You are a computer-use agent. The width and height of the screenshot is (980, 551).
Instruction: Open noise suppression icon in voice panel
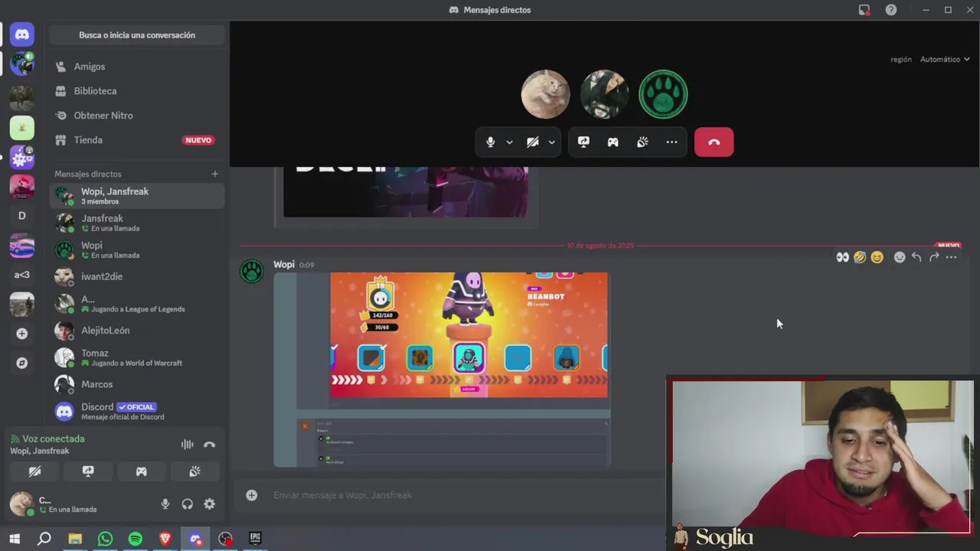[187, 445]
